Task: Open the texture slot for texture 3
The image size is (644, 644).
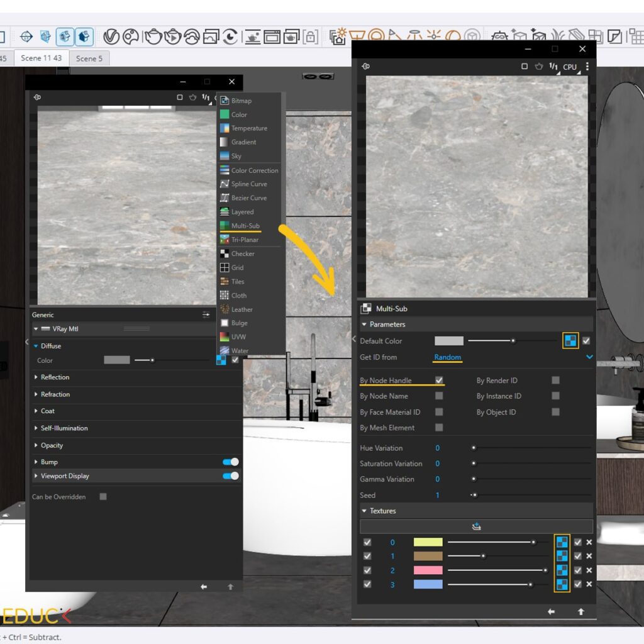Action: pyautogui.click(x=562, y=584)
